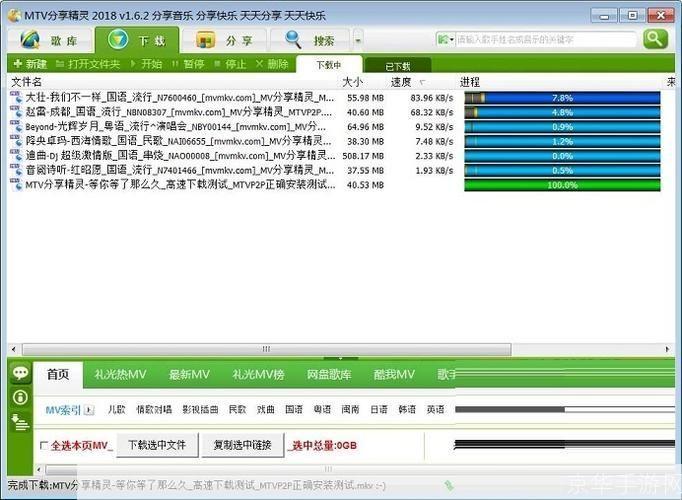The height and width of the screenshot is (500, 682).
Task: Open the 礼光热MV tab
Action: click(x=120, y=374)
